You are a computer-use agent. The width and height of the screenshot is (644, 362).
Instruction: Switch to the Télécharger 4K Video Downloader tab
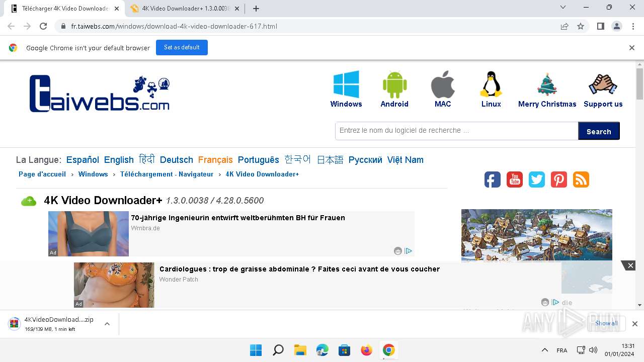point(65,9)
